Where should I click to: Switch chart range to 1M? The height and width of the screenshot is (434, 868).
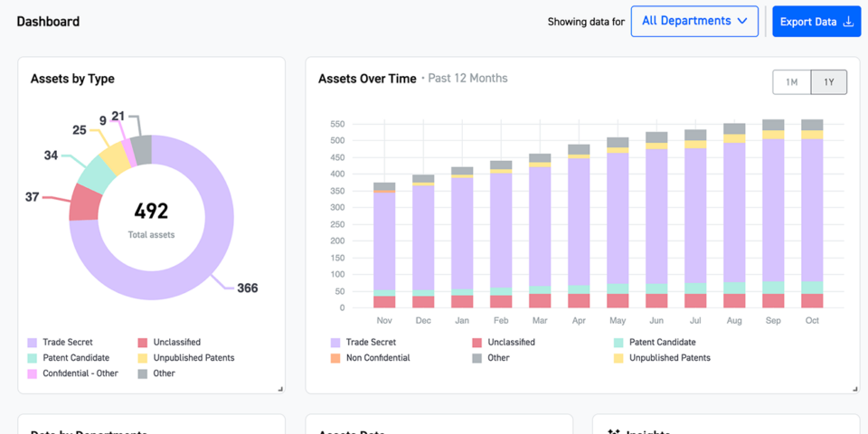(792, 82)
